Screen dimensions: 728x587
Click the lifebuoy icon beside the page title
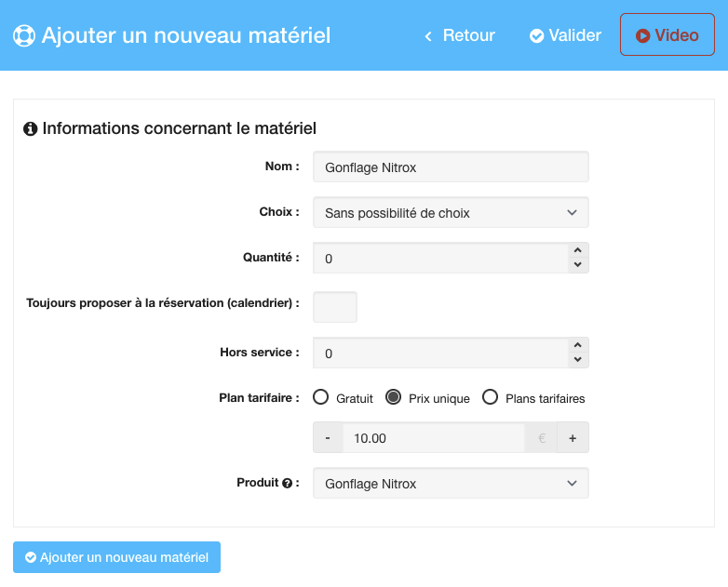pos(23,36)
